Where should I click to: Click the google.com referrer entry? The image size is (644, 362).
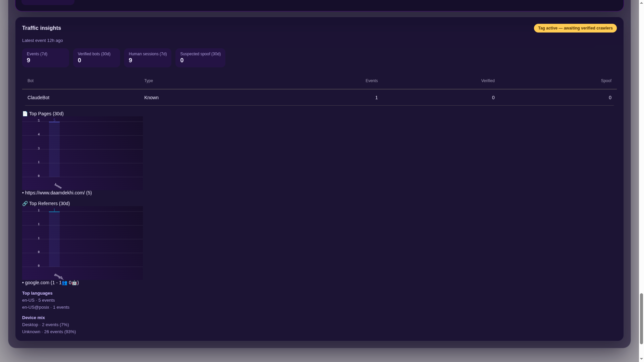(37, 283)
